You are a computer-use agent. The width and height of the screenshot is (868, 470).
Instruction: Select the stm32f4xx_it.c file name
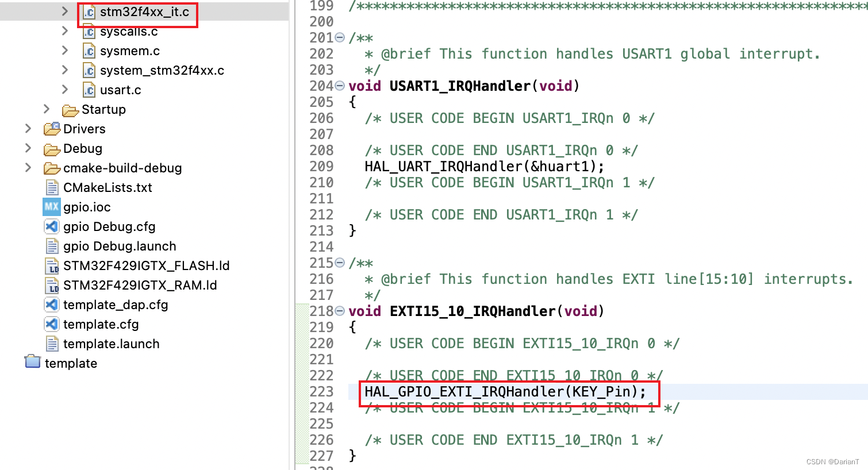(144, 12)
